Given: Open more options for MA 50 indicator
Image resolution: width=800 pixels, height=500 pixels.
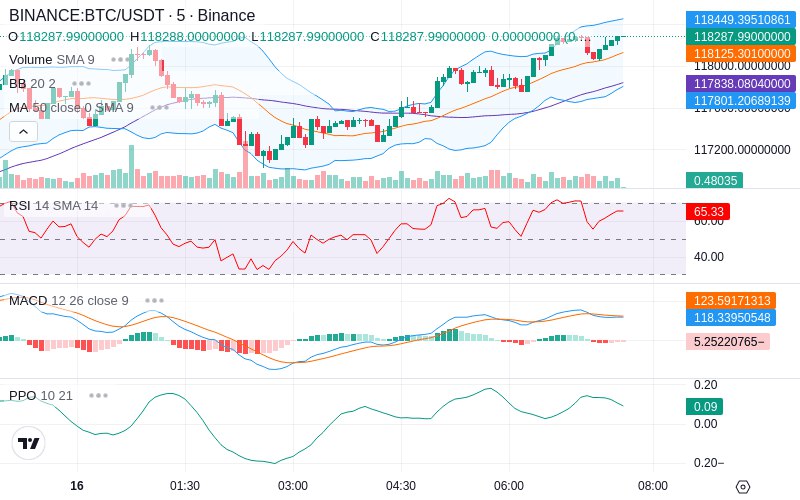Looking at the screenshot, I should coord(159,108).
